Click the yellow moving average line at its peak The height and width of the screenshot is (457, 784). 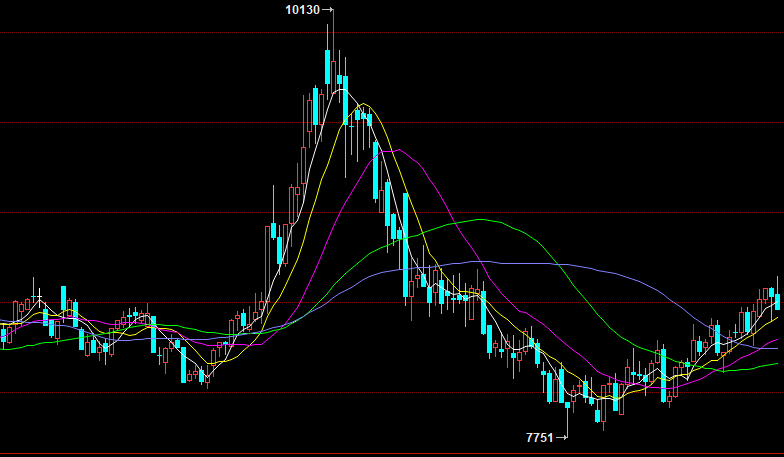tap(365, 104)
